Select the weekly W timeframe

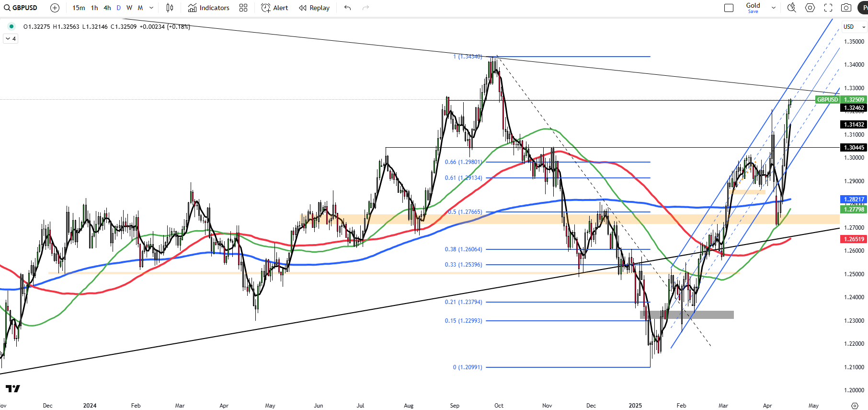(x=129, y=8)
